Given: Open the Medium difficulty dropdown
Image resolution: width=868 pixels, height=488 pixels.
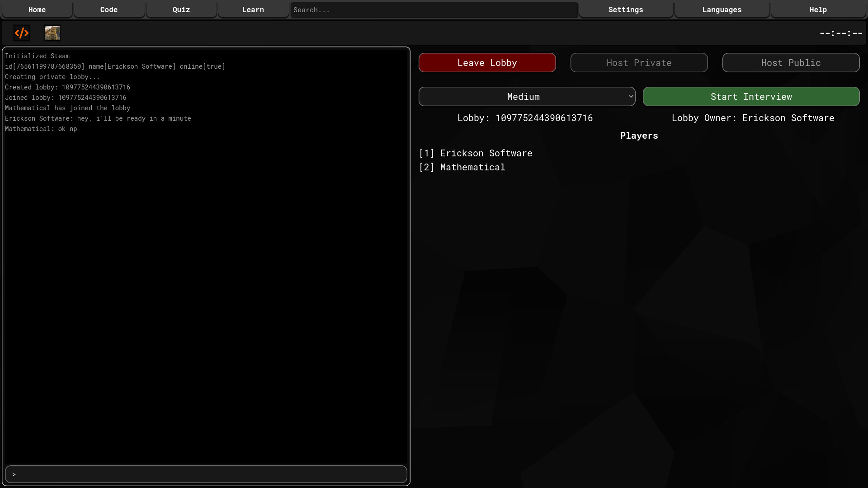Looking at the screenshot, I should [x=526, y=96].
